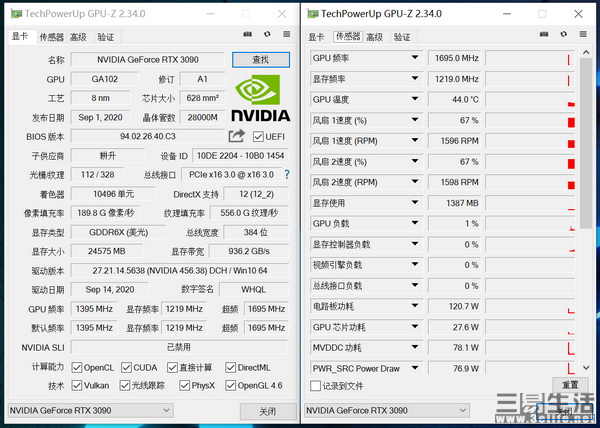Click the 查找 lookup button
This screenshot has width=600, height=428.
point(261,60)
